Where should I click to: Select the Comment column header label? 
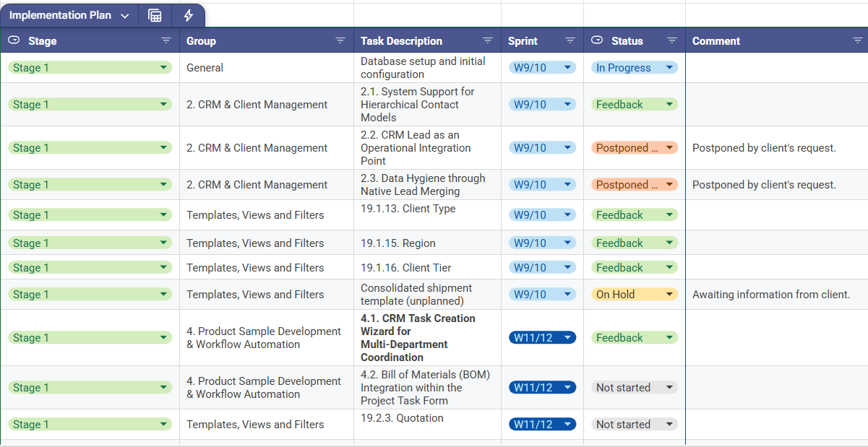716,41
